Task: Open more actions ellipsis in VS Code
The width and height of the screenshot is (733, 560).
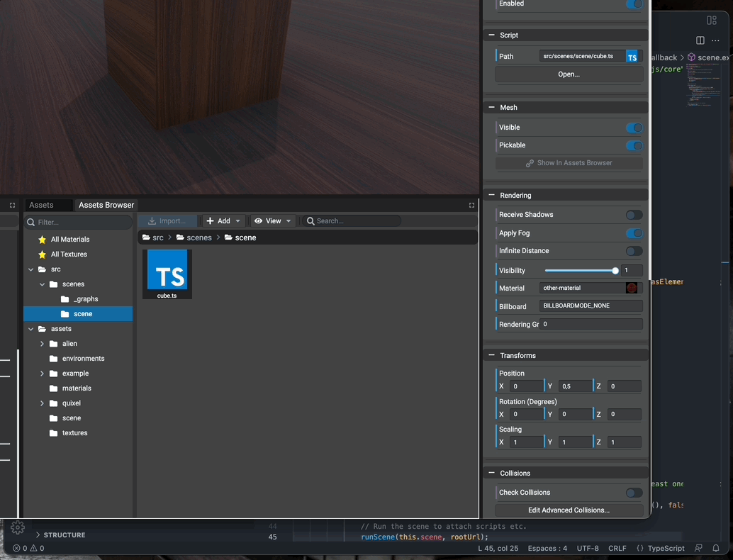Action: 715,40
